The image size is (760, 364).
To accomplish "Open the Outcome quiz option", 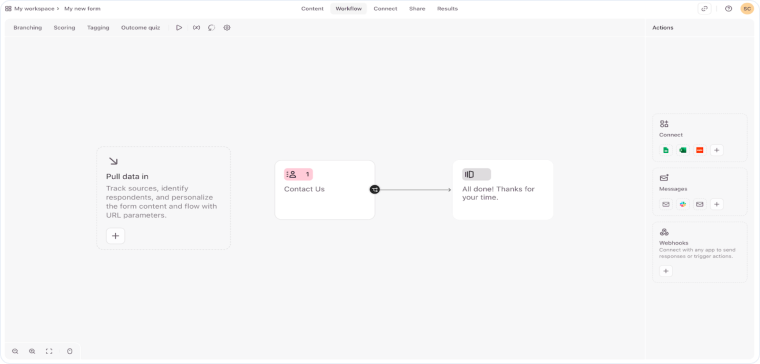I will click(x=141, y=28).
